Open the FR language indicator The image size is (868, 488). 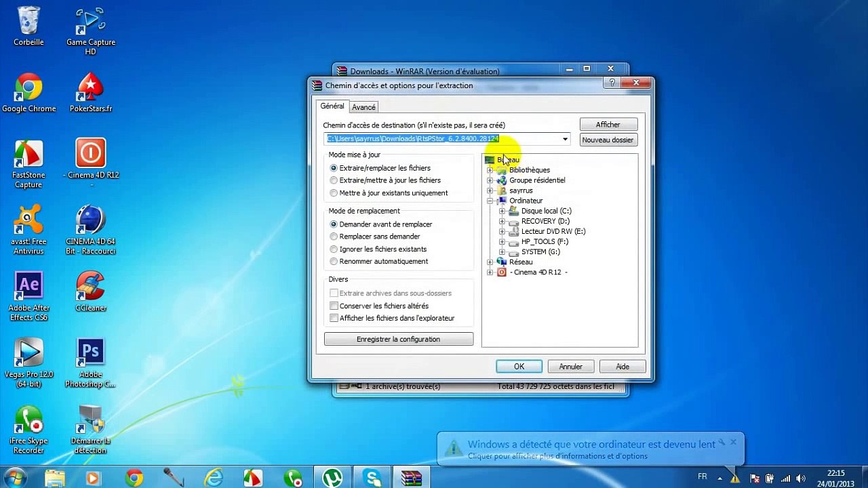(703, 476)
